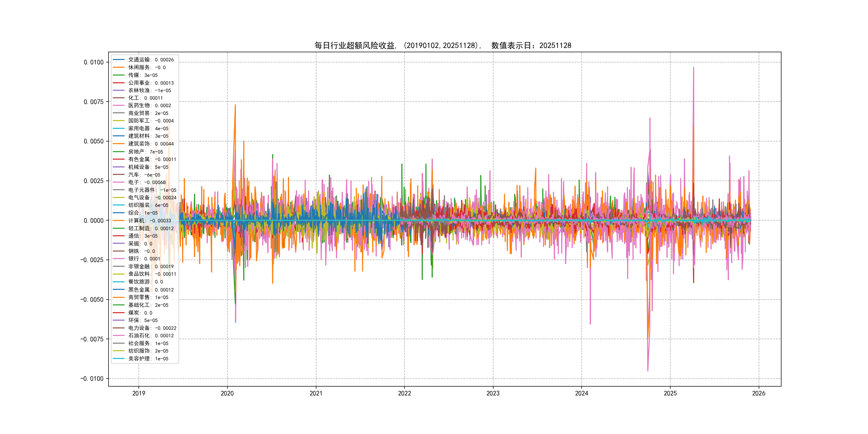Click the 电力设备: -0.00022 legend label
Viewport: 868px width, 434px height.
tap(152, 328)
